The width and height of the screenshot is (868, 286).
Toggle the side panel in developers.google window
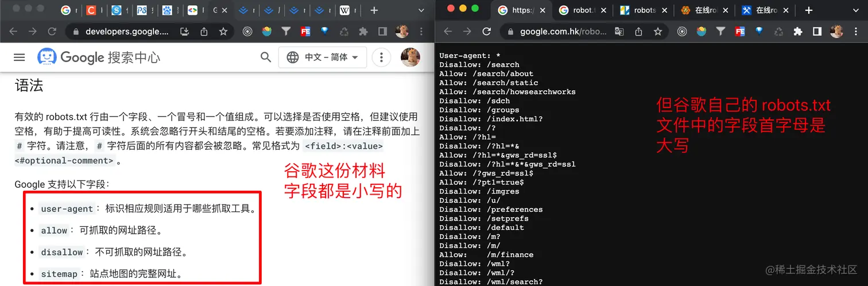pyautogui.click(x=382, y=32)
